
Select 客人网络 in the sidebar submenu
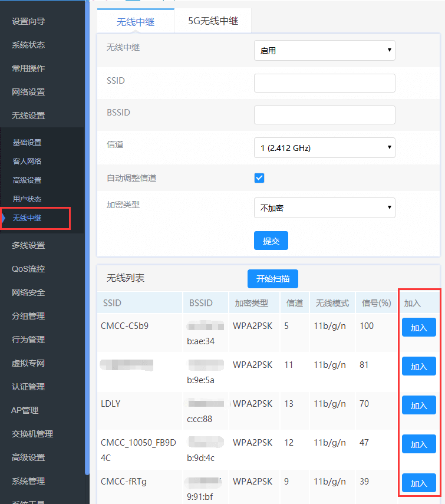coord(27,162)
